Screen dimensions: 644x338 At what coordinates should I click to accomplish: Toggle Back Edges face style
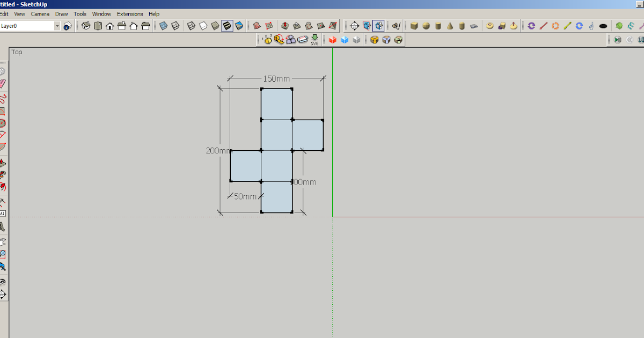175,25
